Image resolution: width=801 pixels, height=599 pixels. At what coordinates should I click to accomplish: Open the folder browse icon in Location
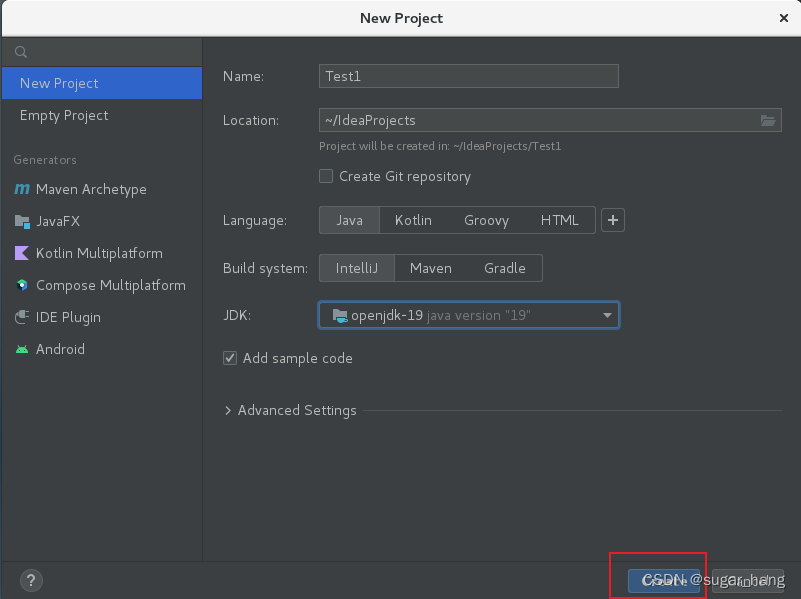(768, 121)
